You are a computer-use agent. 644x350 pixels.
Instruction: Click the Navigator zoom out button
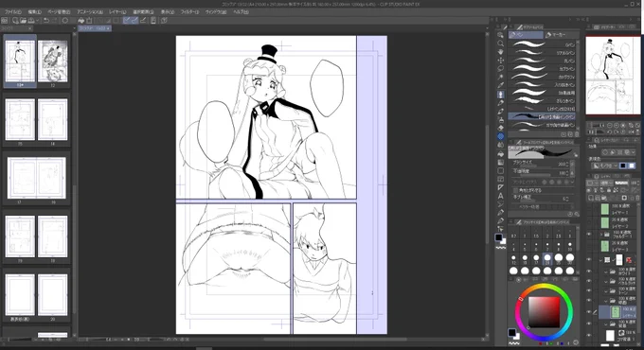click(610, 126)
